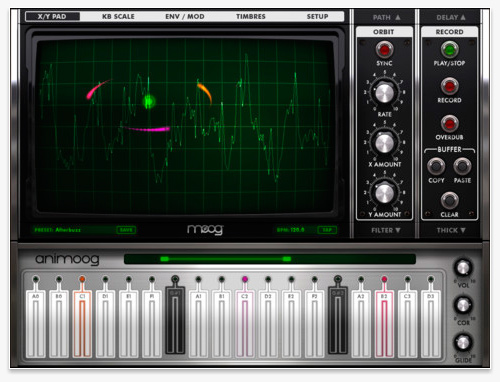The image size is (500, 382).
Task: Play the D2 key
Action: (268, 323)
